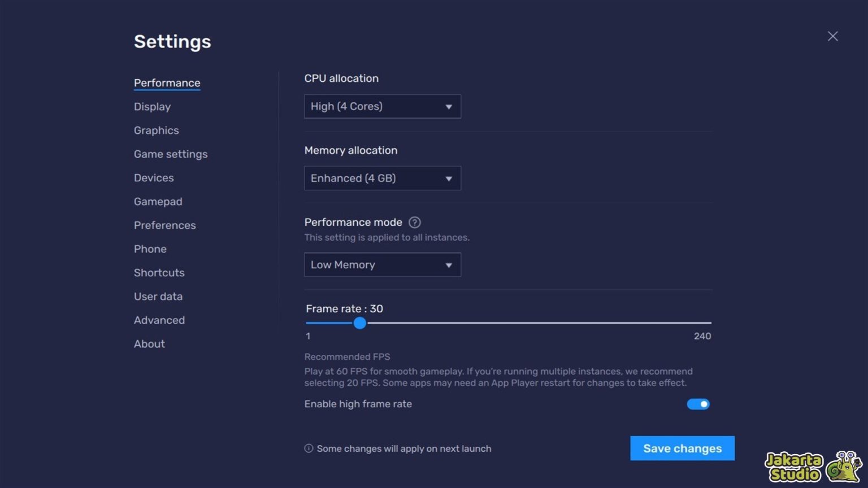Open the Memory allocation dropdown

pos(383,178)
